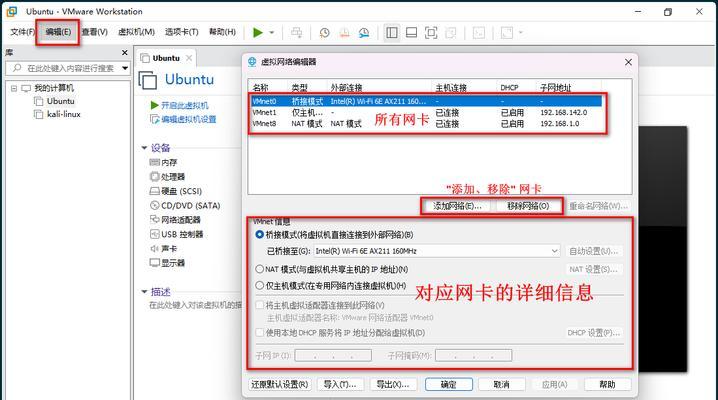Select the VMnet0 row in network list
The height and width of the screenshot is (400, 718).
pos(426,101)
